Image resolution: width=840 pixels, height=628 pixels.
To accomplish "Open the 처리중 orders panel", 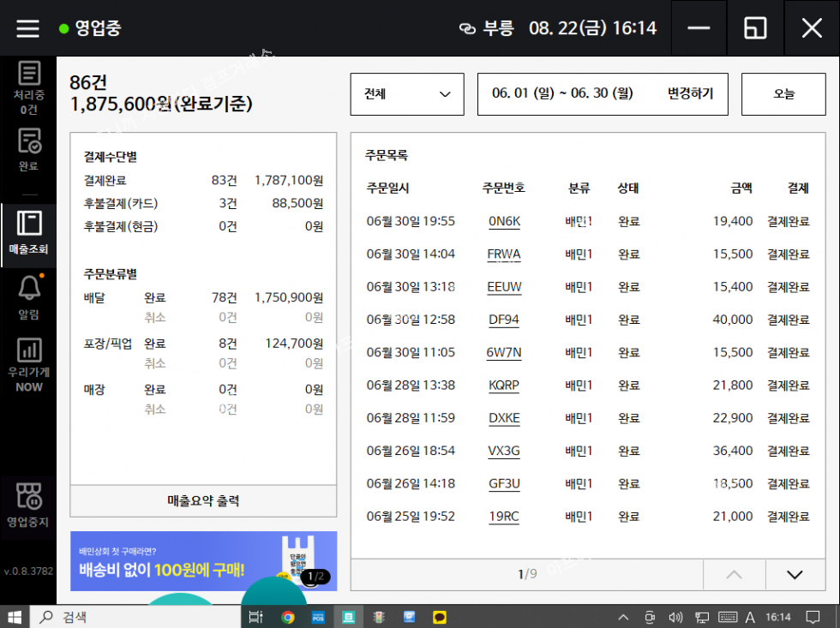I will click(28, 88).
